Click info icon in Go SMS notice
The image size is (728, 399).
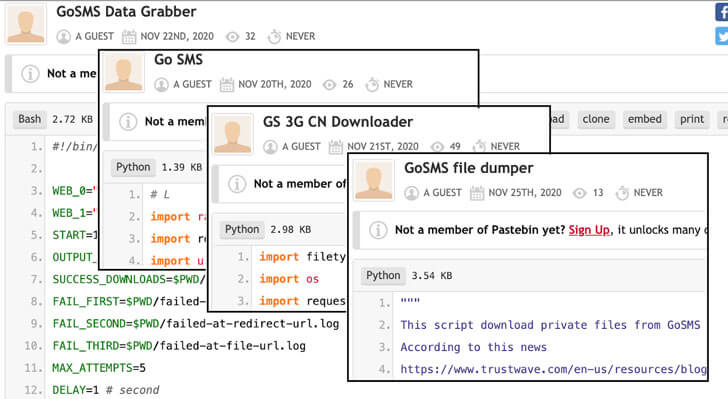pyautogui.click(x=128, y=122)
